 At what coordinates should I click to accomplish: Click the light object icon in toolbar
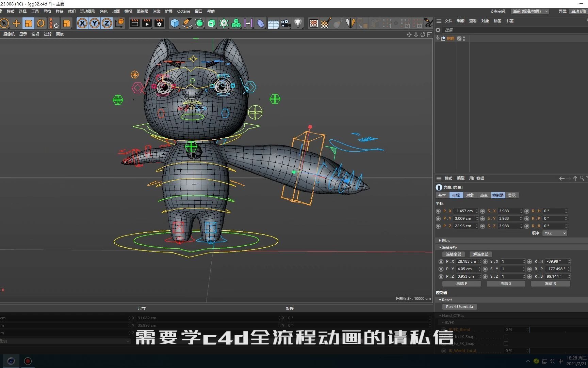click(x=298, y=23)
